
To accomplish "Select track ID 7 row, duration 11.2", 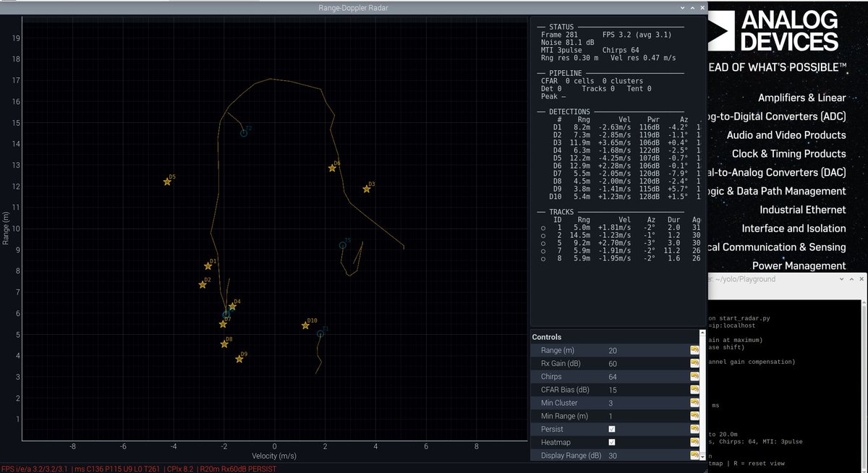I will (621, 251).
